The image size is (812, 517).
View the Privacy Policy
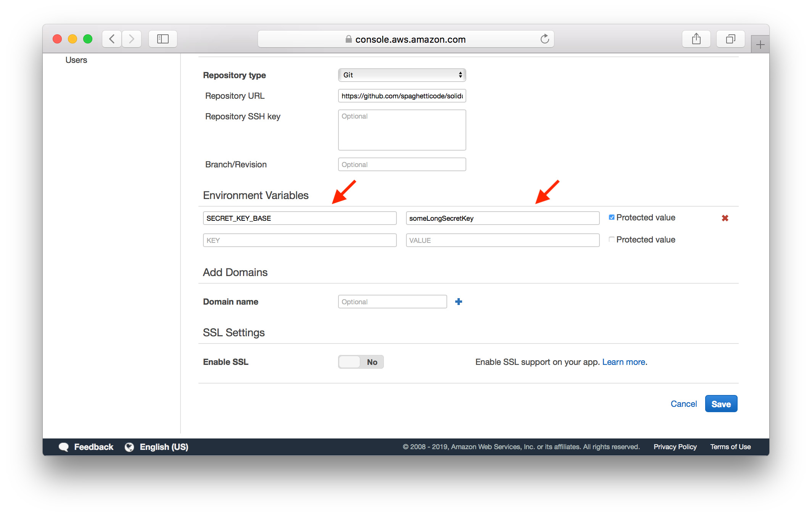(x=675, y=446)
